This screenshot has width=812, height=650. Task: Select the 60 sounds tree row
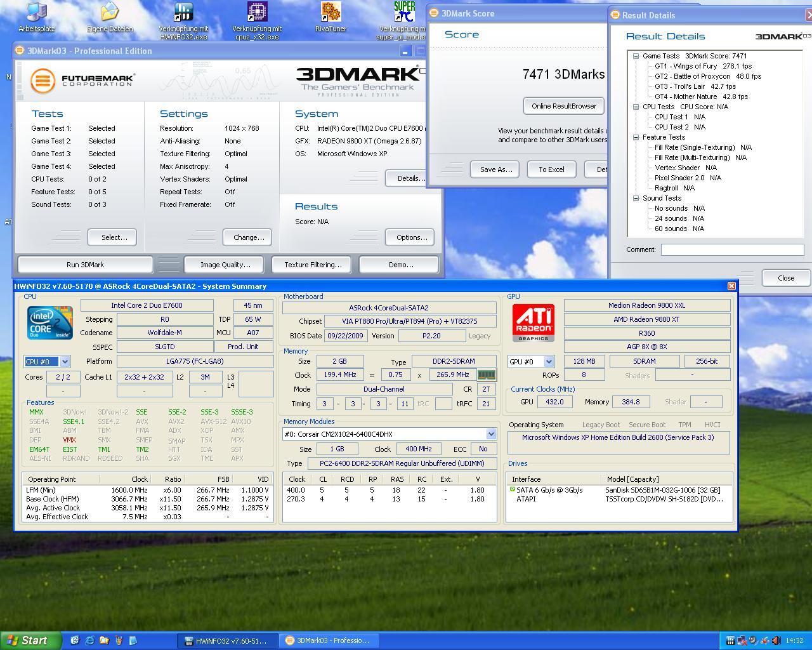[679, 229]
